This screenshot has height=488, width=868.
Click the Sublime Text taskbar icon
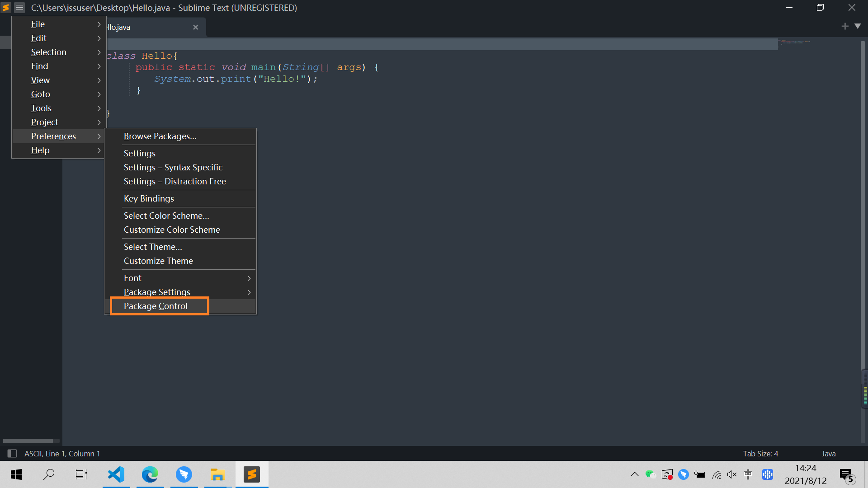pyautogui.click(x=251, y=474)
